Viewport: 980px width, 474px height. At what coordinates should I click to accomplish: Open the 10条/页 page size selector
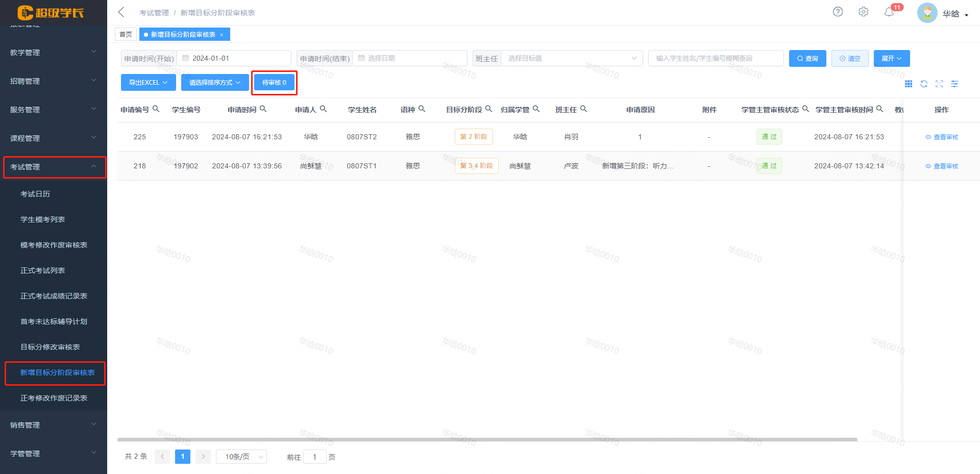coord(241,456)
